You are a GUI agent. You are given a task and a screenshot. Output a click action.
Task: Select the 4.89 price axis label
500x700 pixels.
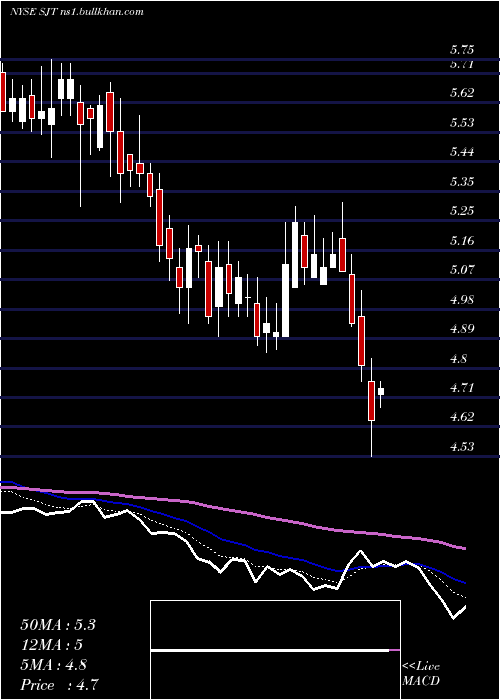(462, 329)
